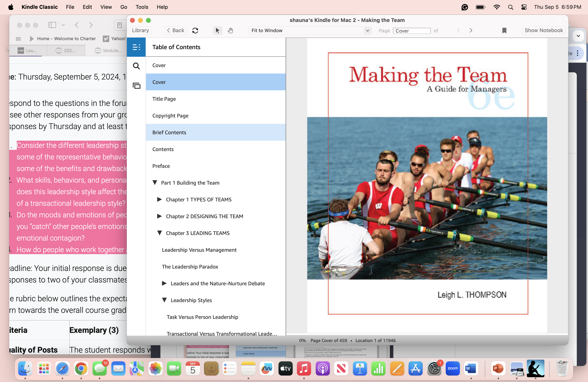588x382 pixels.
Task: Click the Library button
Action: point(140,30)
